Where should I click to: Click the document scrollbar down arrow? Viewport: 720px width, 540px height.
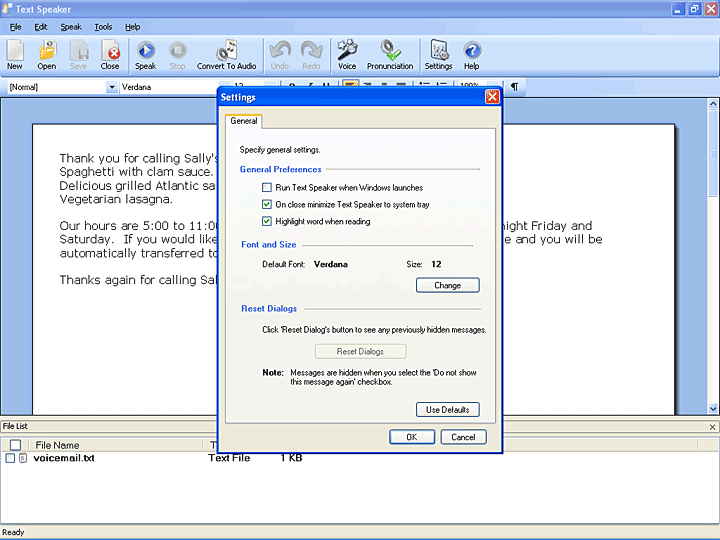713,408
